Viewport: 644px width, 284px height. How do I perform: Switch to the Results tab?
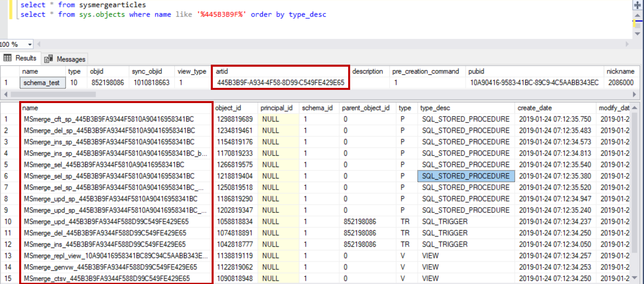20,58
